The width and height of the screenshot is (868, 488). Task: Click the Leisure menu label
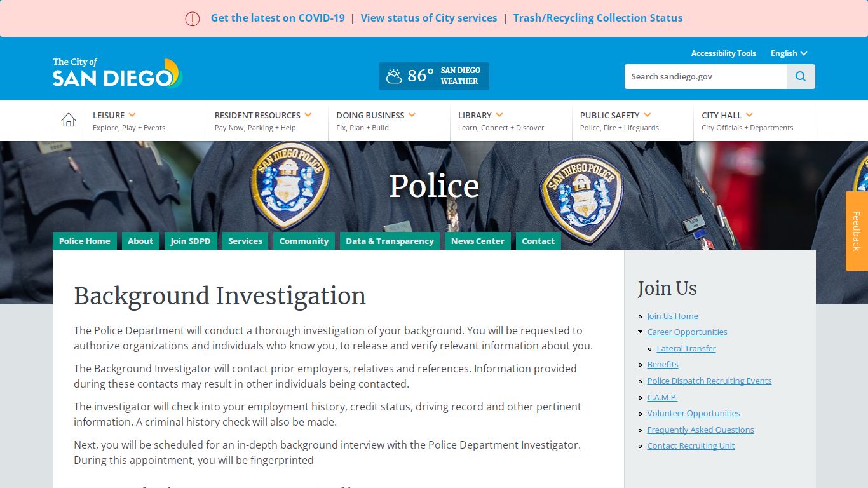(109, 115)
